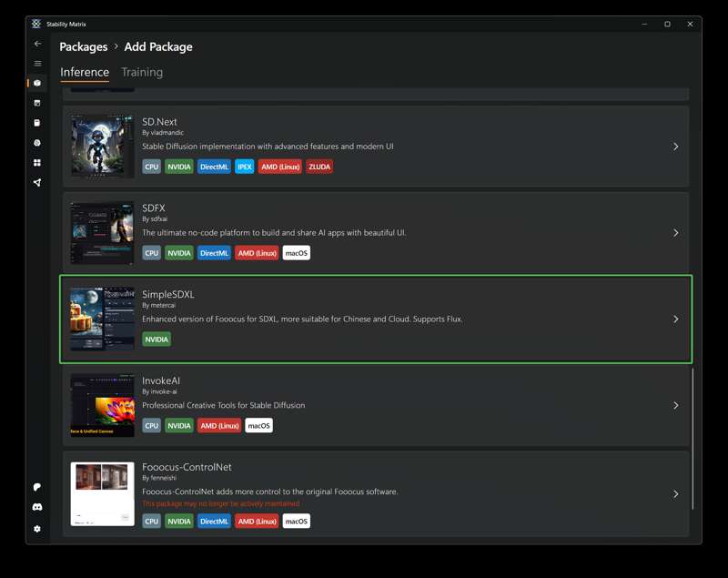The height and width of the screenshot is (578, 728).
Task: Open the Patreon link icon
Action: 37,487
